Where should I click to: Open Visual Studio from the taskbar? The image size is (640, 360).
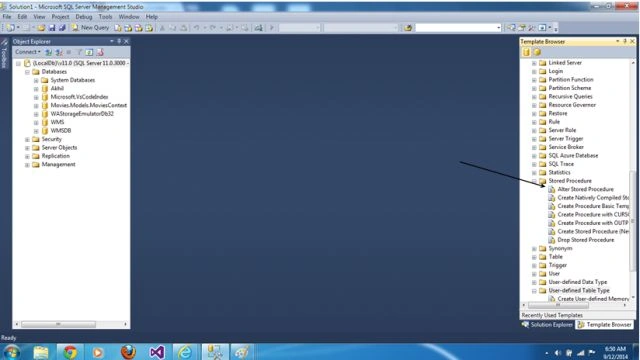(x=157, y=352)
